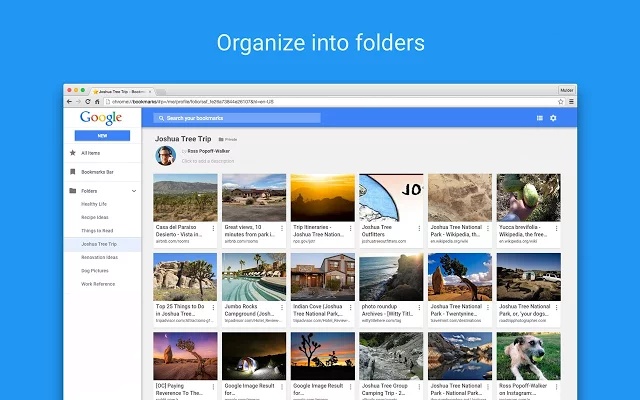Click the blue NEW button
640x400 pixels.
pos(102,136)
